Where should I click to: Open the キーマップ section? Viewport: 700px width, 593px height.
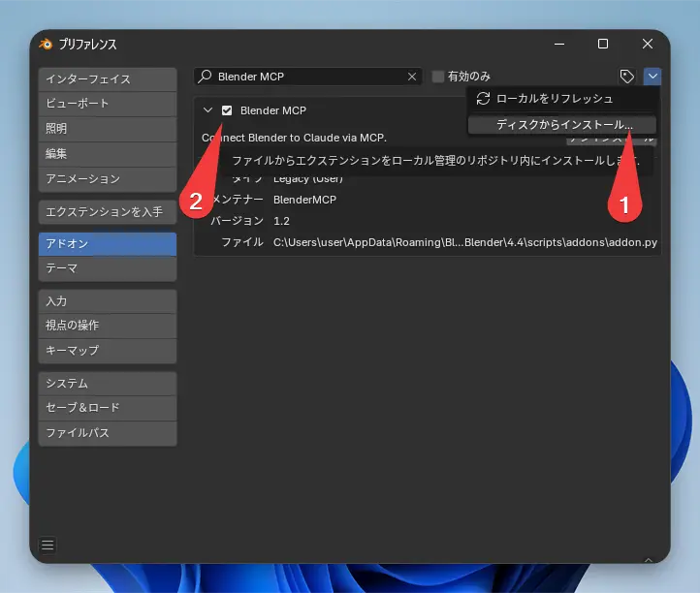pos(108,351)
